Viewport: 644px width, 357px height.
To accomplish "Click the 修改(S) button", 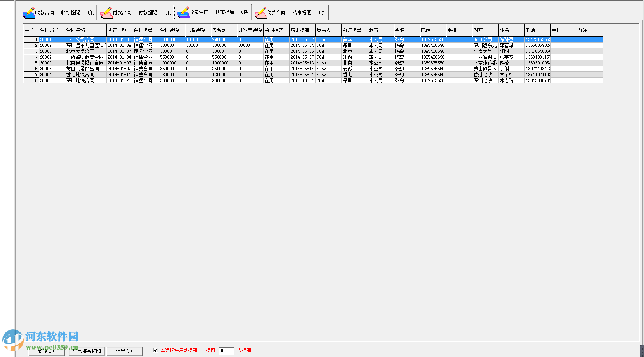I will 46,351.
